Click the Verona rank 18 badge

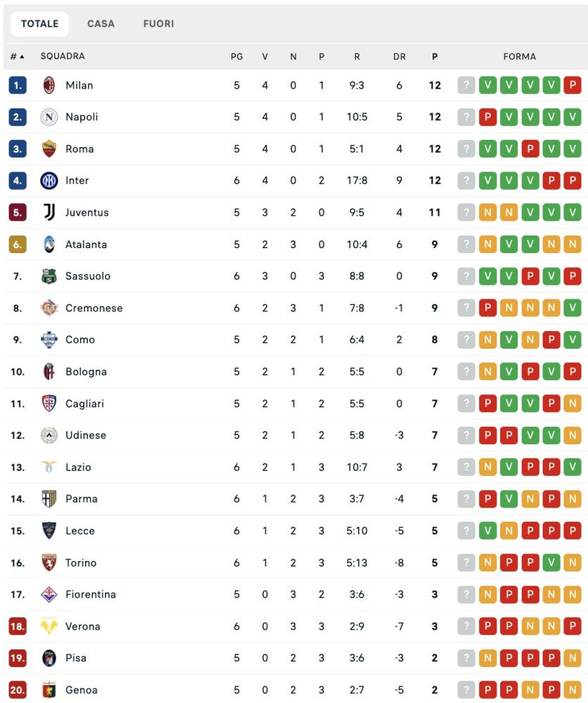[x=18, y=626]
